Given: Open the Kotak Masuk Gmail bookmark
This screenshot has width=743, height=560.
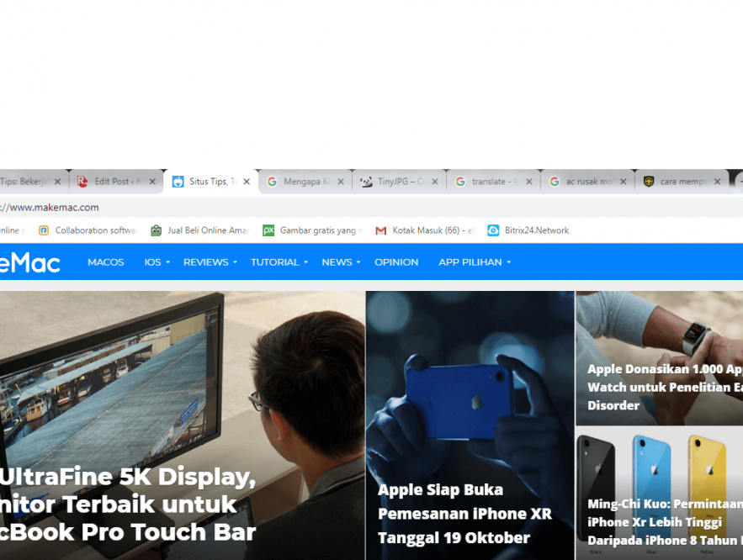Looking at the screenshot, I should tap(426, 230).
